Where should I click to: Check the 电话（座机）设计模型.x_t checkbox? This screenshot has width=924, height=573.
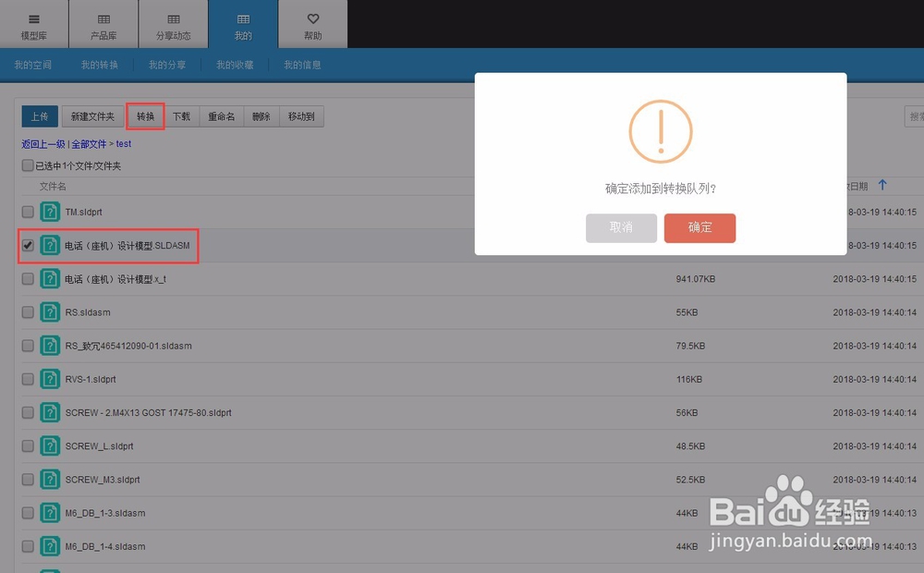point(28,279)
